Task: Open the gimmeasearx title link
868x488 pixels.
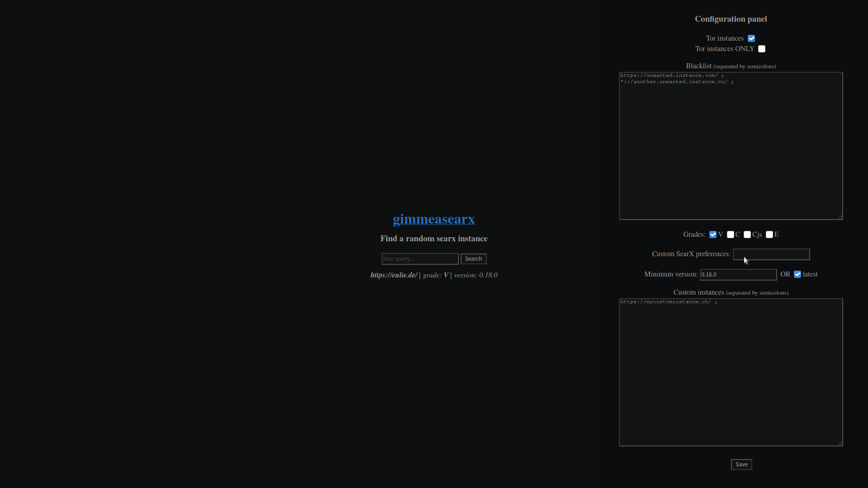Action: [x=434, y=219]
